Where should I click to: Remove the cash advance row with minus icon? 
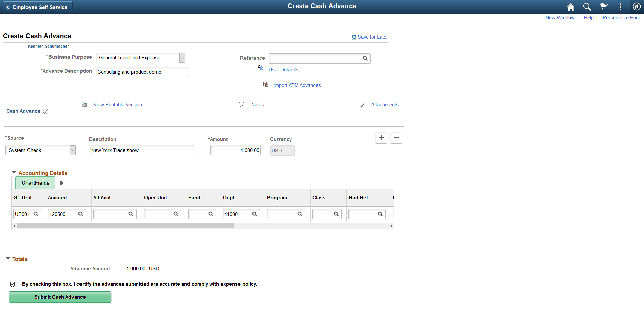point(396,138)
